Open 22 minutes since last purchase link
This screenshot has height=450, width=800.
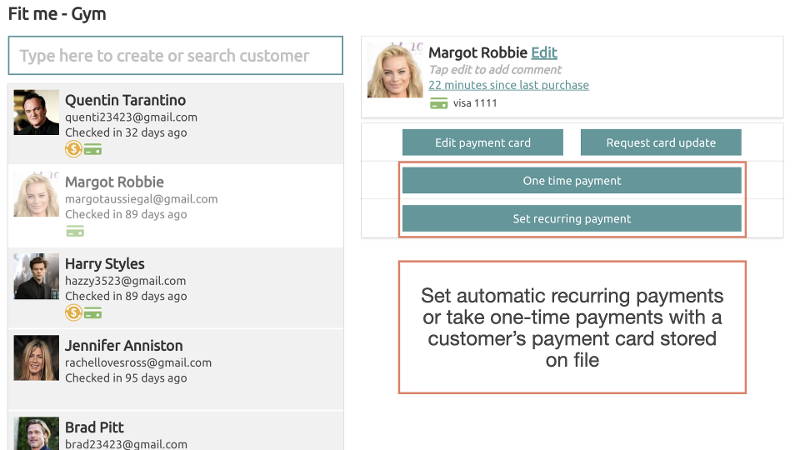click(509, 85)
